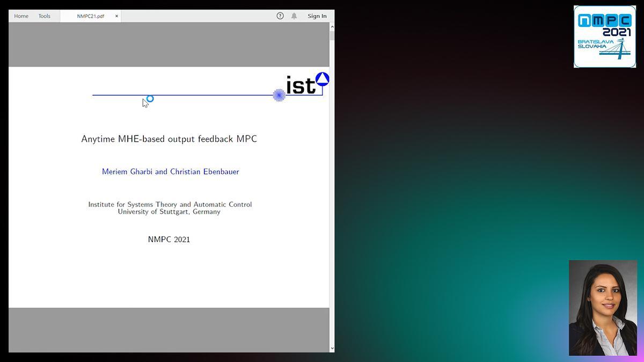Click the vertical scrollbar thumb
This screenshot has height=362, width=644.
332,36
